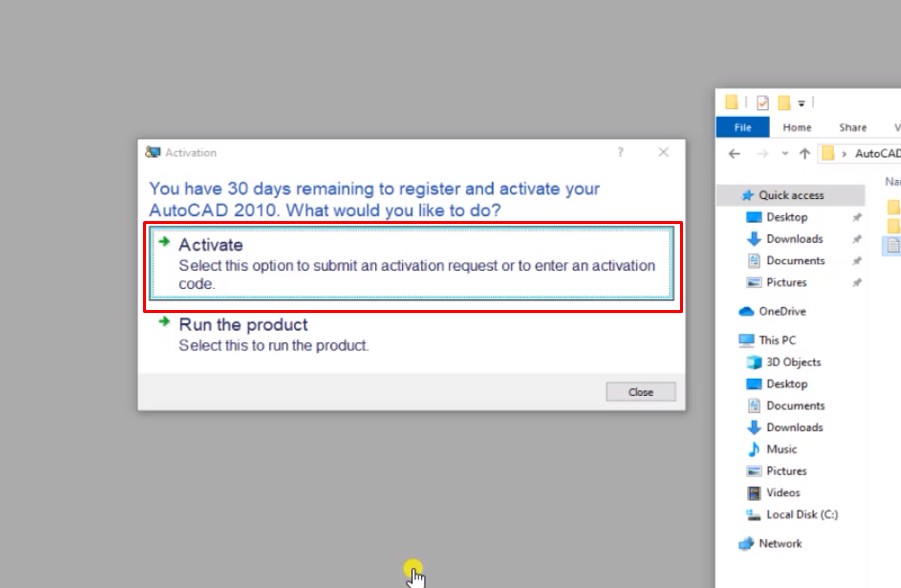Click the help question mark in Activation titlebar
The image size is (901, 588).
point(620,153)
